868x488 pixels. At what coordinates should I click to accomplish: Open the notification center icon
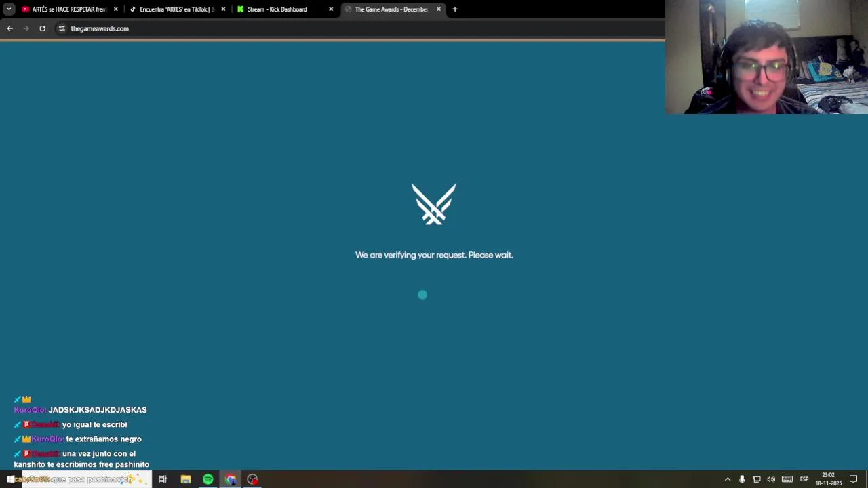pyautogui.click(x=854, y=479)
